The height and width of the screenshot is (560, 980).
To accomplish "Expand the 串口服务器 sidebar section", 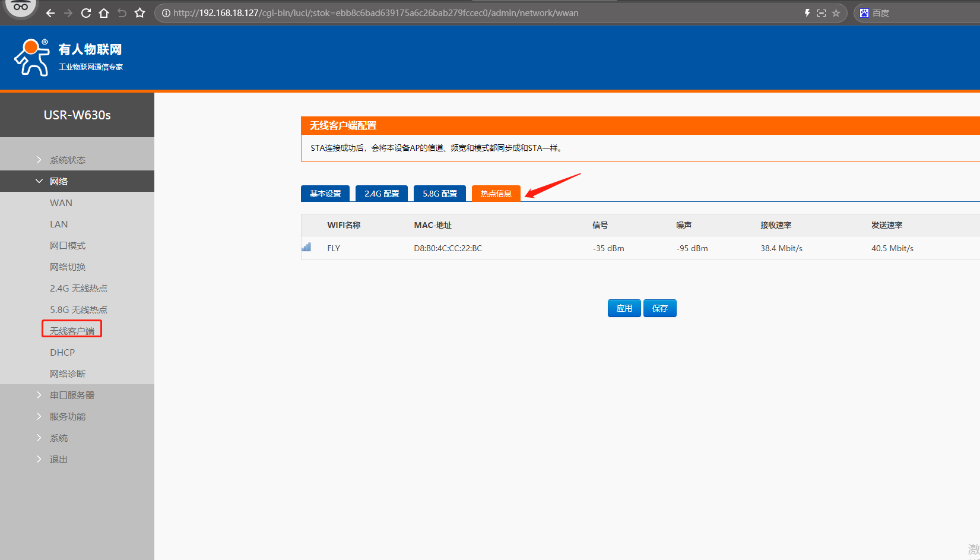I will 71,396.
